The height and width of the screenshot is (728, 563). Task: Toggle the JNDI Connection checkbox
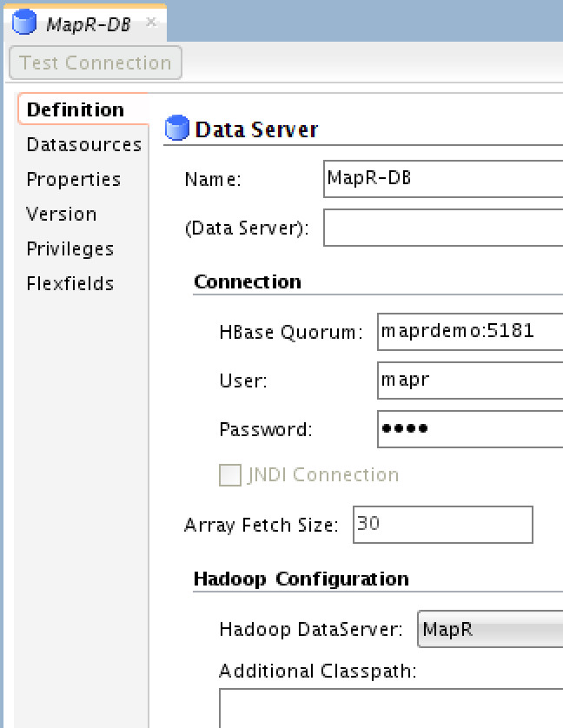(230, 475)
